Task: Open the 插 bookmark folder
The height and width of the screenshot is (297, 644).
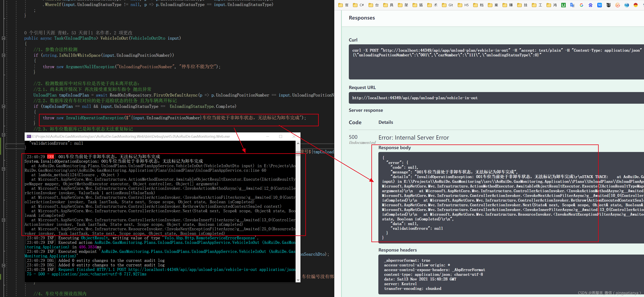Action: tap(418, 5)
